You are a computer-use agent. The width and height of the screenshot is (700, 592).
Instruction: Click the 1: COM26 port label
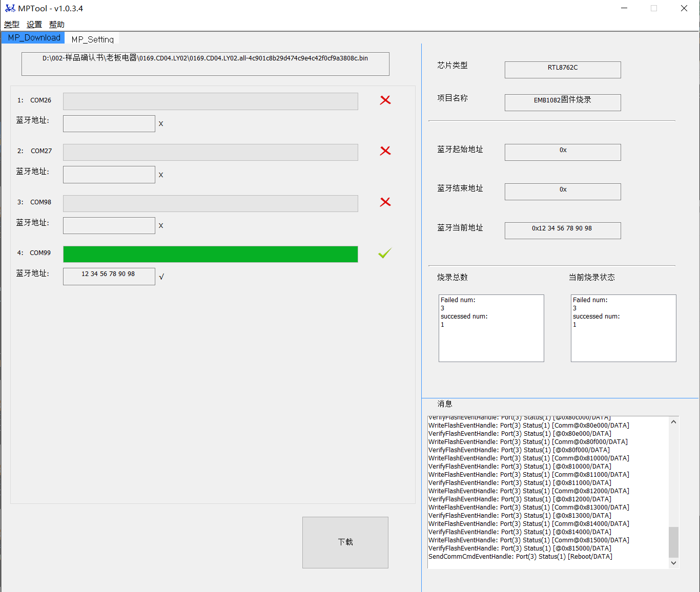[34, 100]
